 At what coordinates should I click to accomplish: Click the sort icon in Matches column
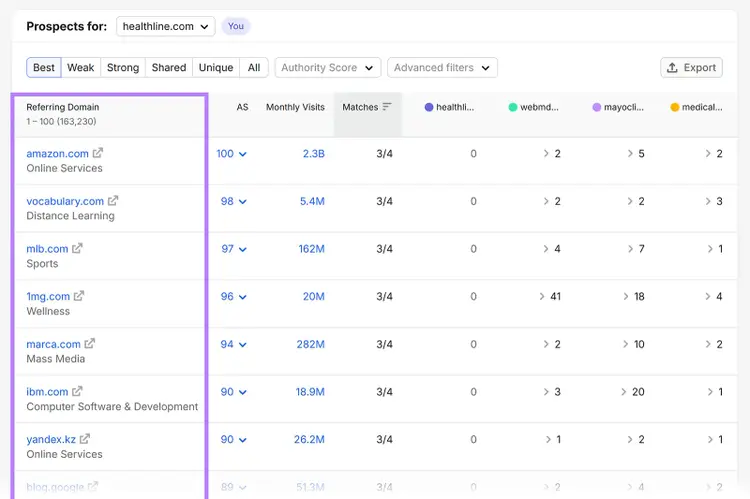pos(387,106)
